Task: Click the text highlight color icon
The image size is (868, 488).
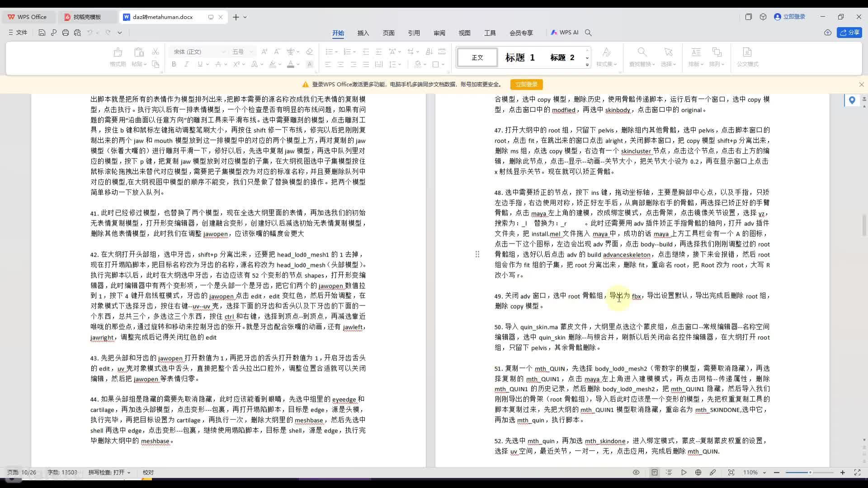Action: point(272,64)
